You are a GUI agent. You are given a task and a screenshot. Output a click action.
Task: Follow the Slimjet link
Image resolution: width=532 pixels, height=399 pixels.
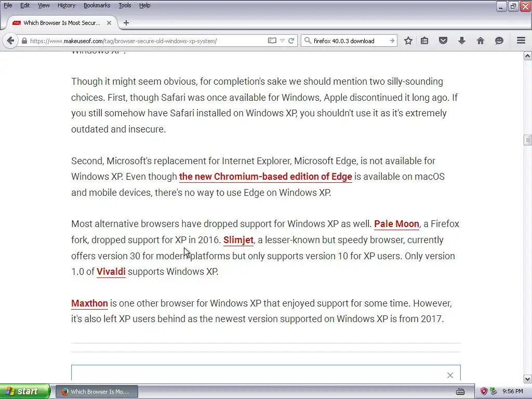coord(238,240)
